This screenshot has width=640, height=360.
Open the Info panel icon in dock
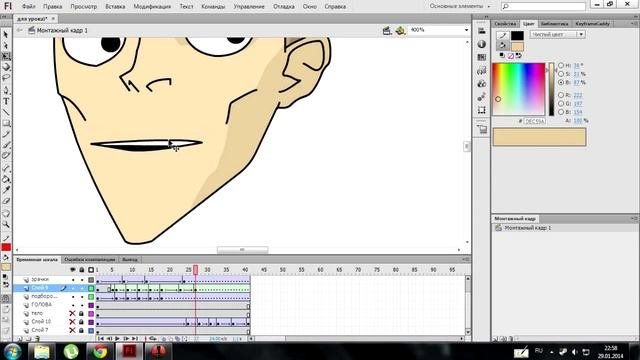click(482, 44)
